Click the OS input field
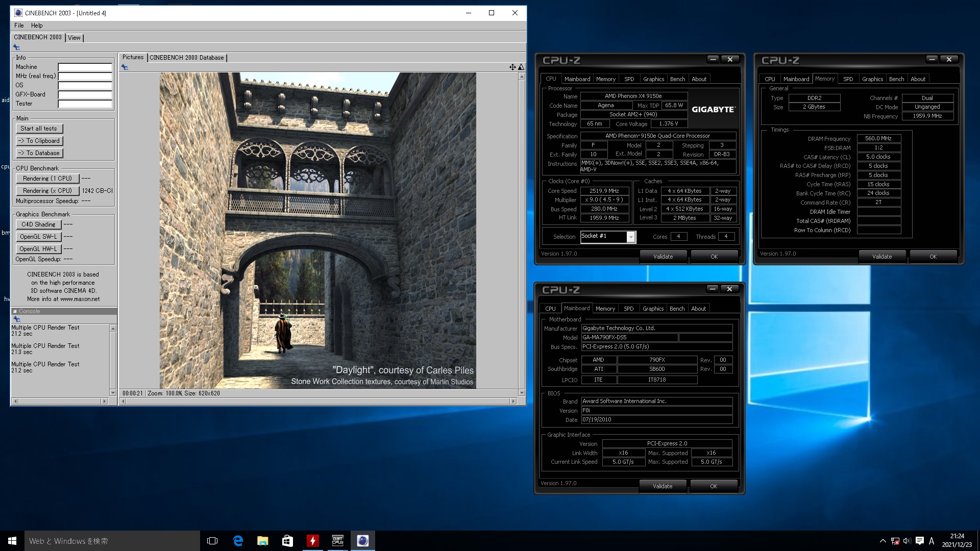The height and width of the screenshot is (551, 980). (85, 85)
